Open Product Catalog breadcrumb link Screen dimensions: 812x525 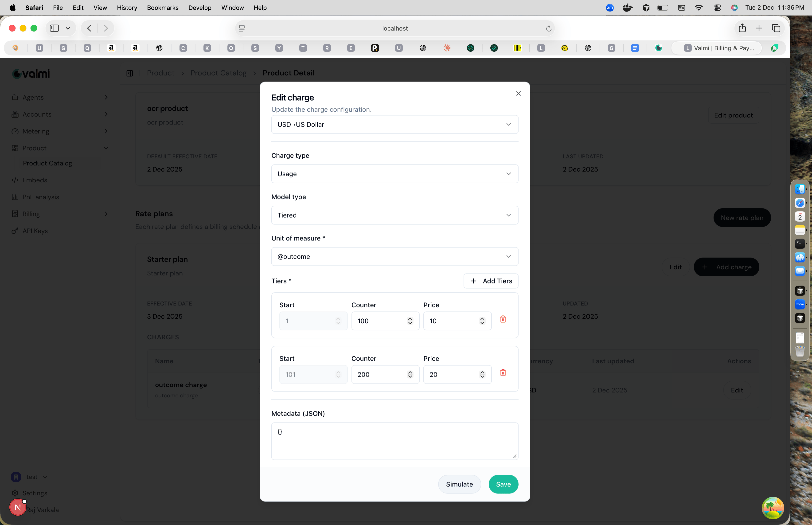[219, 73]
